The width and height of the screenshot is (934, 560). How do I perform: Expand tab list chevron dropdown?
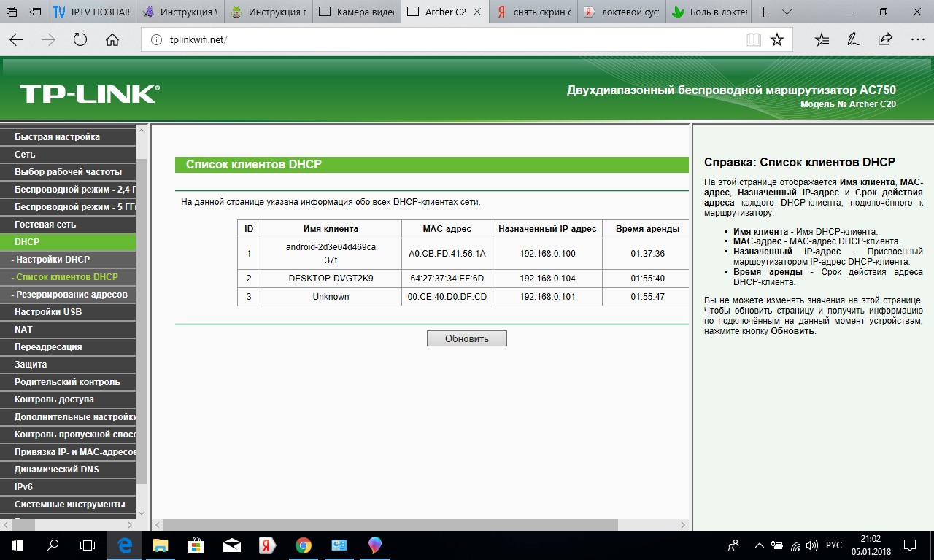pyautogui.click(x=787, y=12)
